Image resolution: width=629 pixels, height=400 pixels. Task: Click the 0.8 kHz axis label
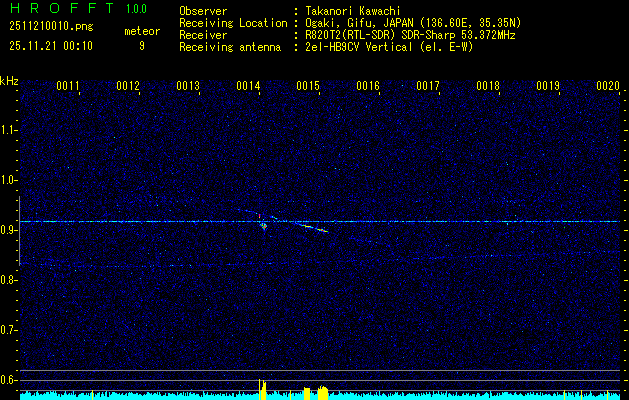click(8, 280)
